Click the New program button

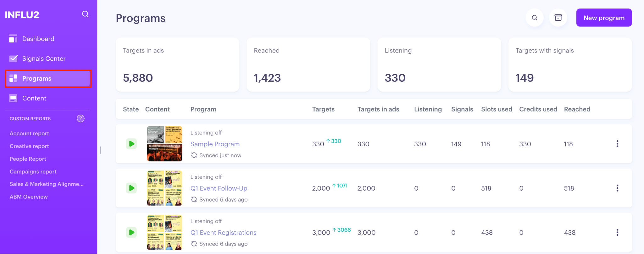pyautogui.click(x=604, y=18)
